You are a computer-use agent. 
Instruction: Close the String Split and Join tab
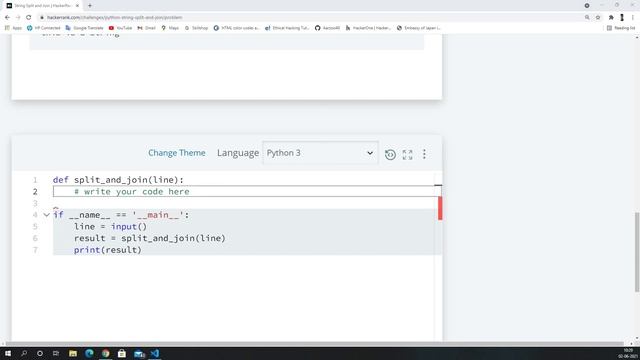[77, 6]
